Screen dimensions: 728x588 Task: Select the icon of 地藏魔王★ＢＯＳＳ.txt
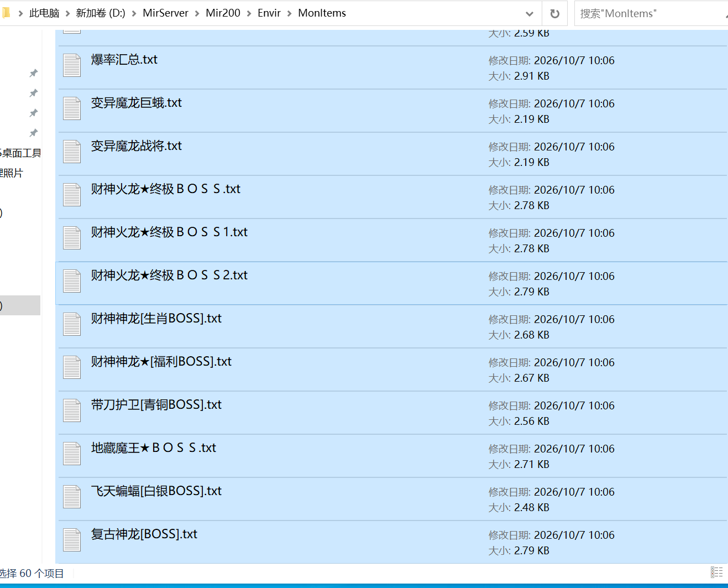coord(72,454)
